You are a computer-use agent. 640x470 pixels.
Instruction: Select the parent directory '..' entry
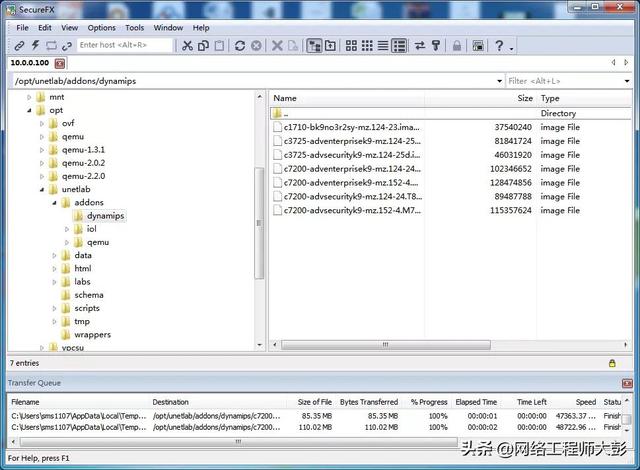point(450,113)
